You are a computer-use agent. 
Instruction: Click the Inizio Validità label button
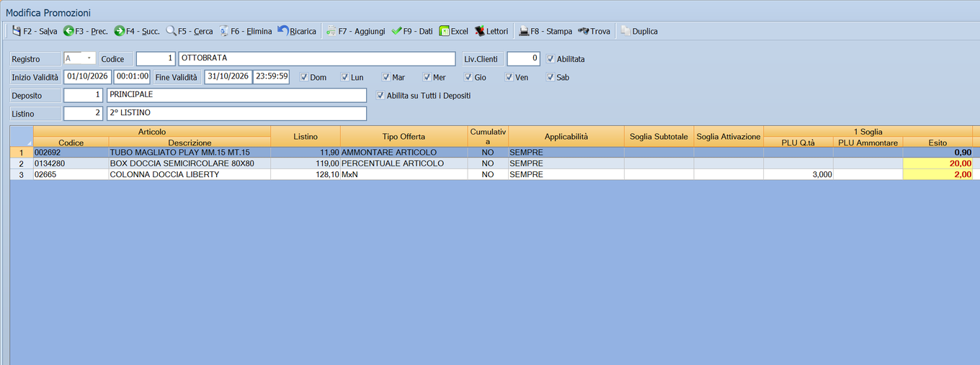[35, 77]
